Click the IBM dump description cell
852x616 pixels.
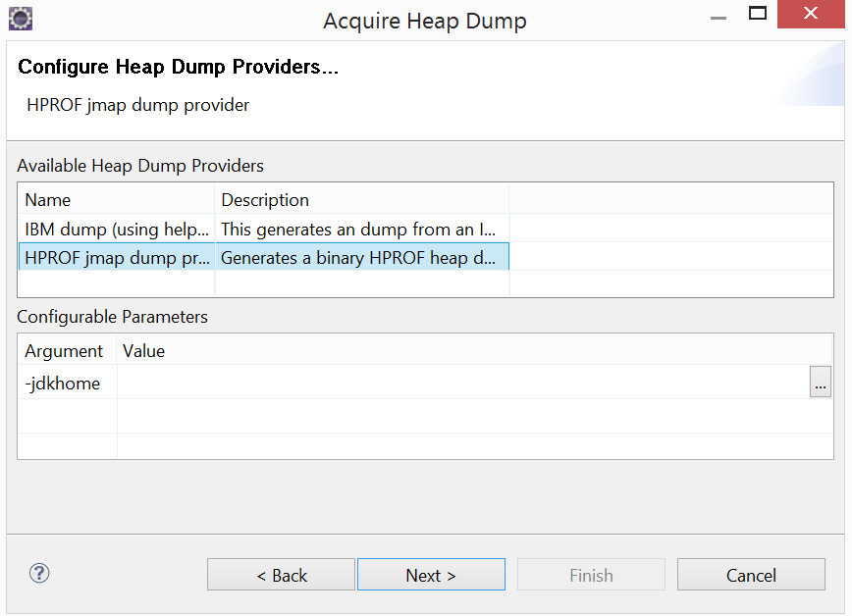click(362, 229)
